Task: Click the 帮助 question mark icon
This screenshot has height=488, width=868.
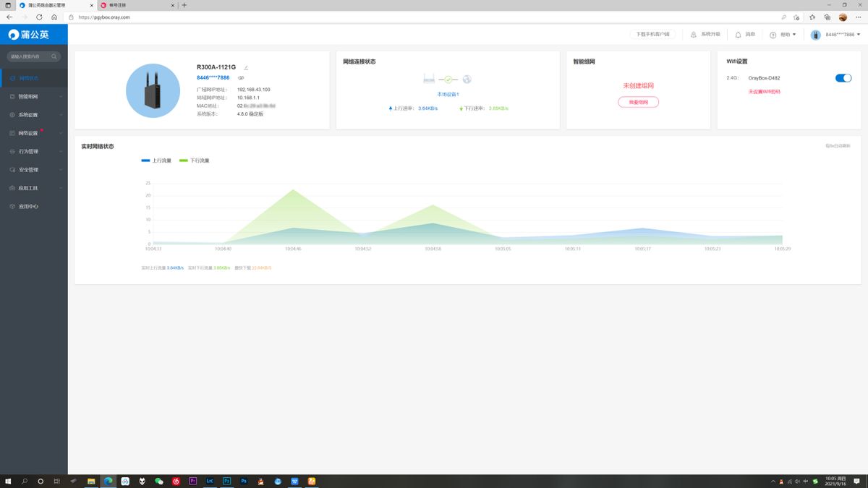Action: [x=773, y=35]
